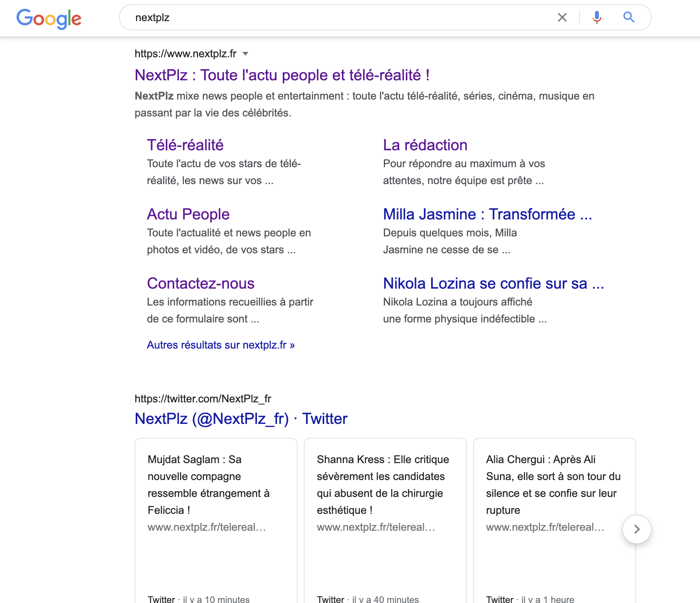Screen dimensions: 700x603
Task: Open the NextPlz main result title link
Action: coord(282,75)
